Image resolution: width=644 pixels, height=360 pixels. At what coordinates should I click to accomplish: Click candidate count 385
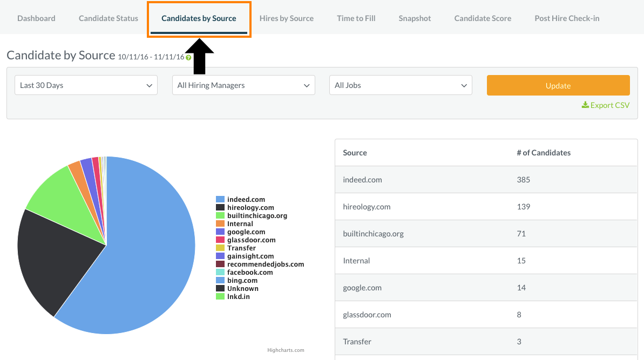[523, 180]
